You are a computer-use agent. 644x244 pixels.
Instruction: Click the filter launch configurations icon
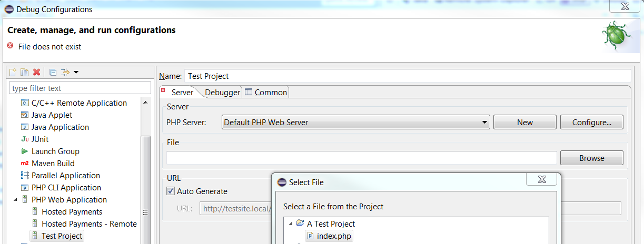(65, 73)
